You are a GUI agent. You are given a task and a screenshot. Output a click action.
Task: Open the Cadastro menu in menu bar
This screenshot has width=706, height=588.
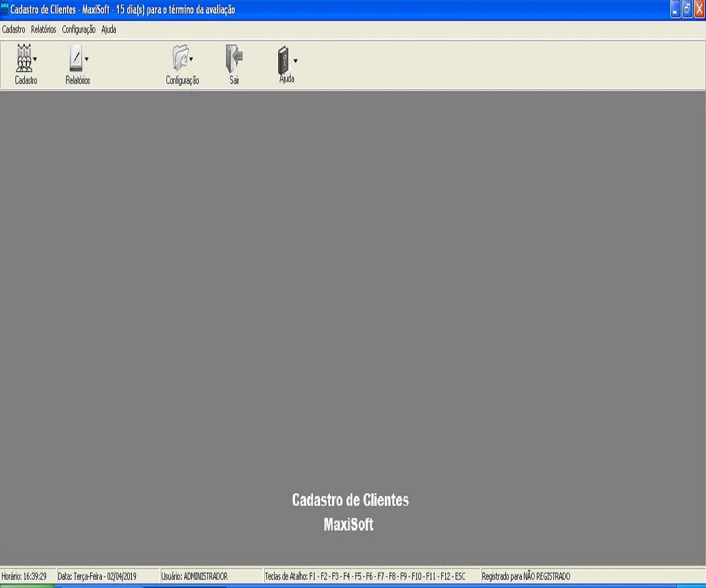14,29
